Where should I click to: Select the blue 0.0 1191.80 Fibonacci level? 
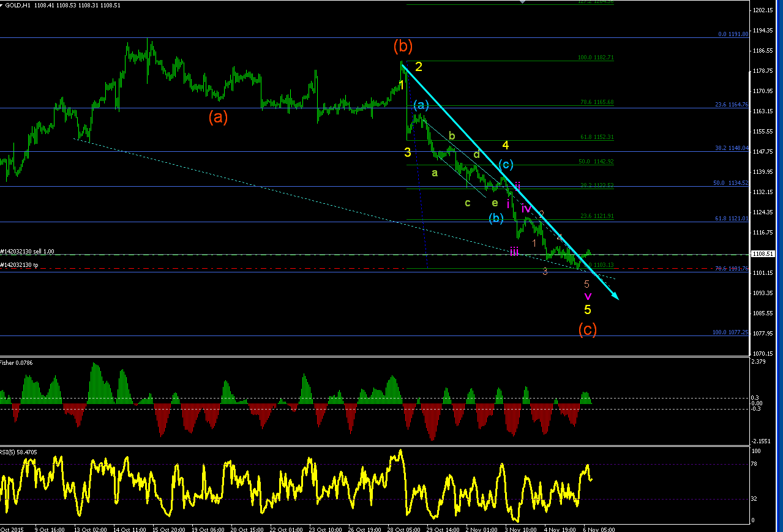[733, 34]
